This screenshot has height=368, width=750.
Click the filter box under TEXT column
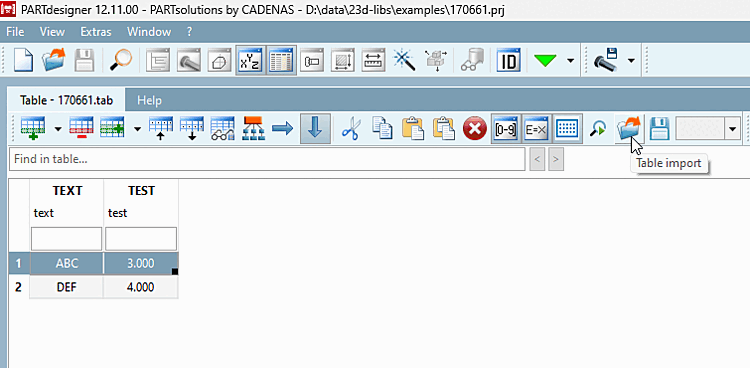click(66, 238)
